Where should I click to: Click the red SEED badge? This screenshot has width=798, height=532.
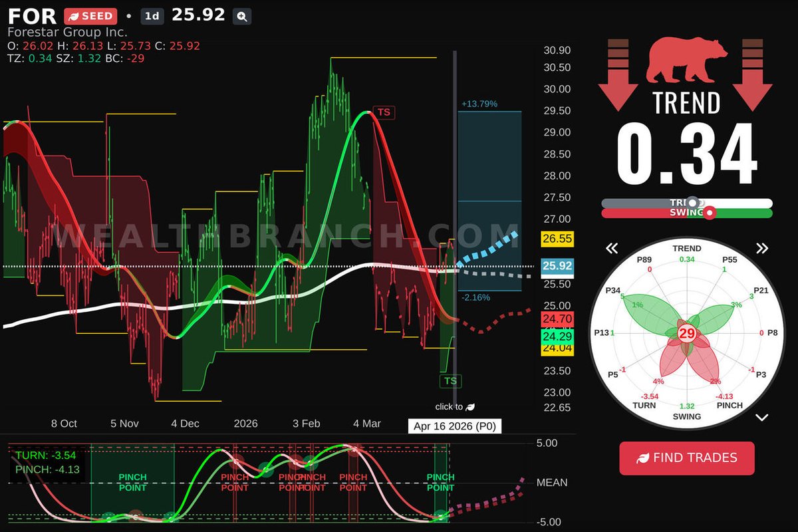click(90, 15)
